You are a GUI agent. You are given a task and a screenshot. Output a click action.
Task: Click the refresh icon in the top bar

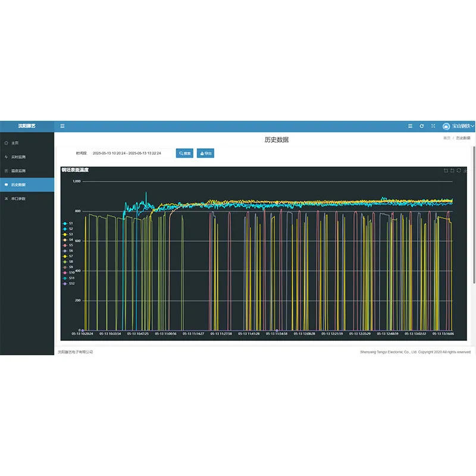coord(422,126)
